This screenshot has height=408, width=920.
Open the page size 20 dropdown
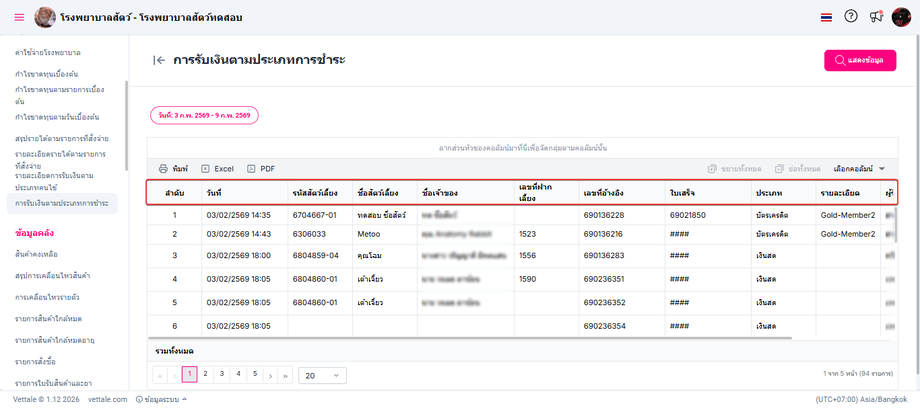(322, 375)
